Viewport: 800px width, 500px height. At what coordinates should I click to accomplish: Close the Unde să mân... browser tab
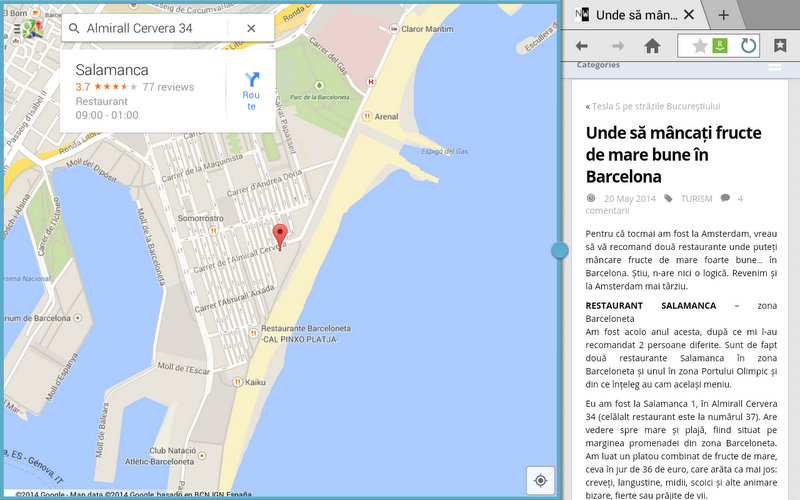(x=689, y=15)
